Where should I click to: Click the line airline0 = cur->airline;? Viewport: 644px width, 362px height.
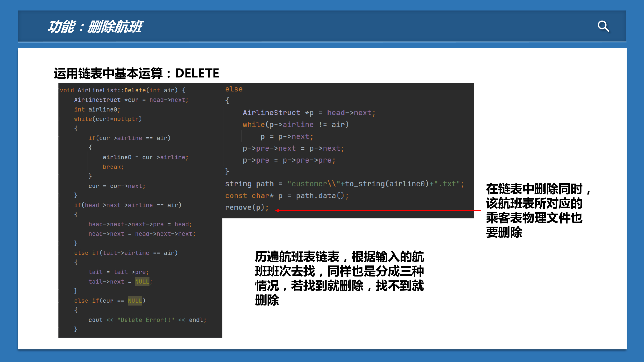tap(146, 157)
